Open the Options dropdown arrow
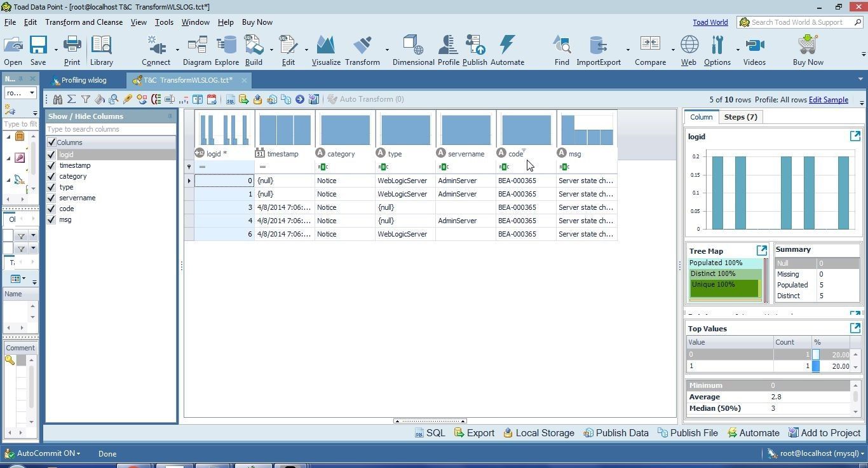Screen dimensions: 868x468 click(x=738, y=50)
